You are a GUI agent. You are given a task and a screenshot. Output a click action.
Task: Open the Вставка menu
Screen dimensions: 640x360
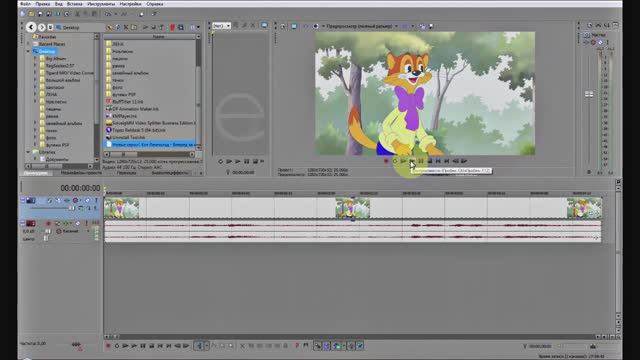pos(75,4)
